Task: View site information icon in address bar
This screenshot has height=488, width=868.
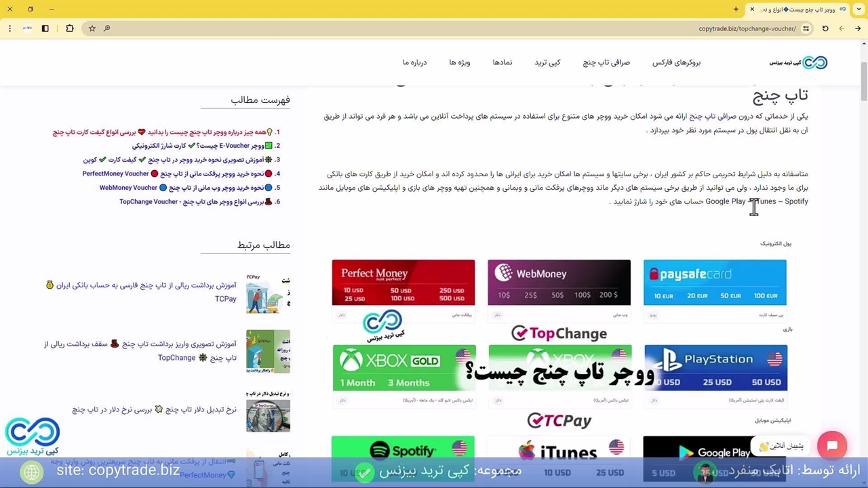Action: [x=806, y=28]
